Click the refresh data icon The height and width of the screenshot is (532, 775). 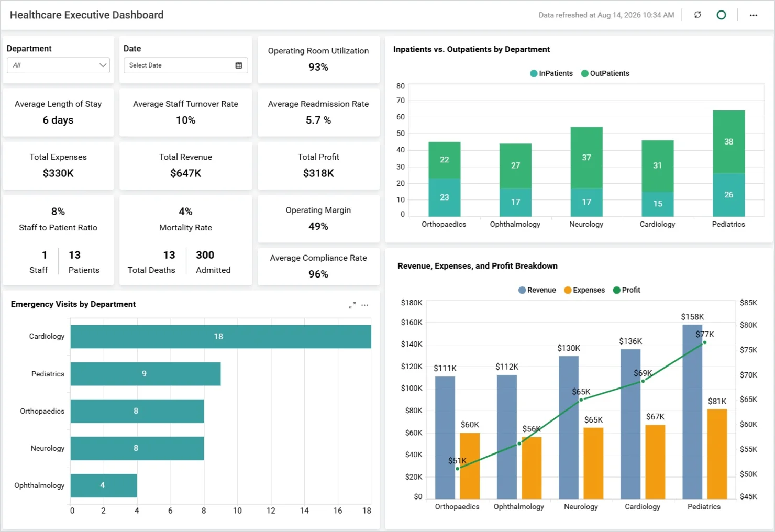[x=697, y=15]
